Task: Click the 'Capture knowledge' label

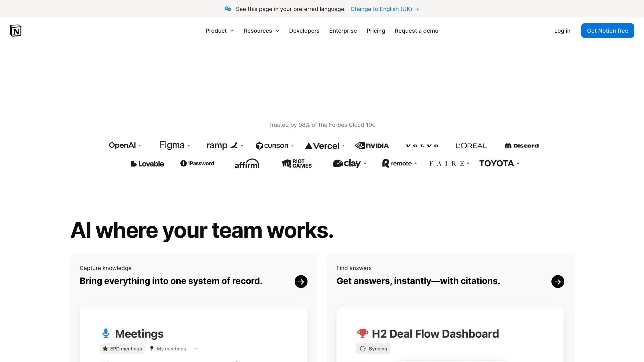Action: [105, 268]
